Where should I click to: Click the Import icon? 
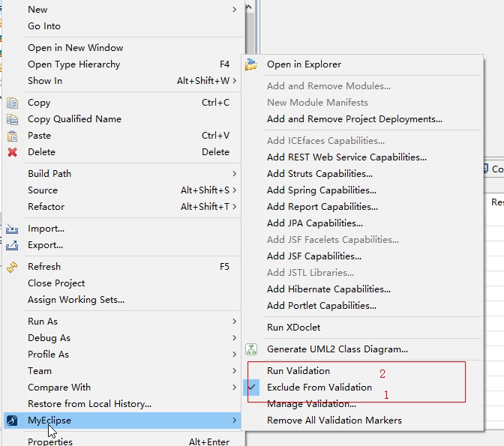pos(12,229)
